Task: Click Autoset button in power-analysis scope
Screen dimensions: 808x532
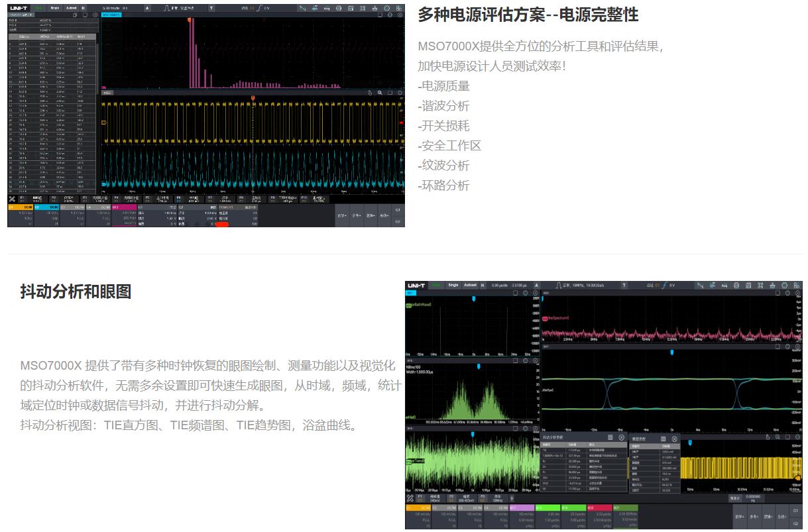Action: tap(72, 9)
